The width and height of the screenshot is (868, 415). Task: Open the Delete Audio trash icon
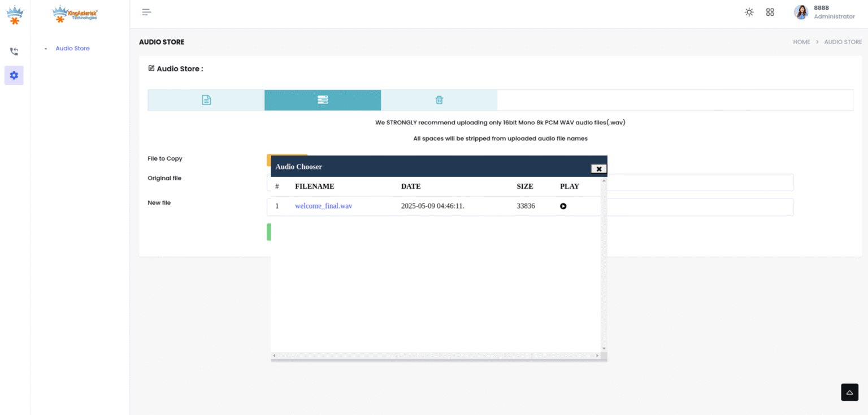[439, 100]
